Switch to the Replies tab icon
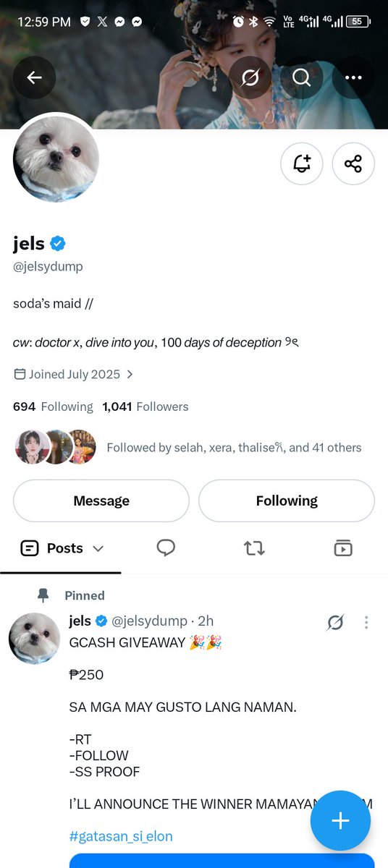 pyautogui.click(x=166, y=548)
